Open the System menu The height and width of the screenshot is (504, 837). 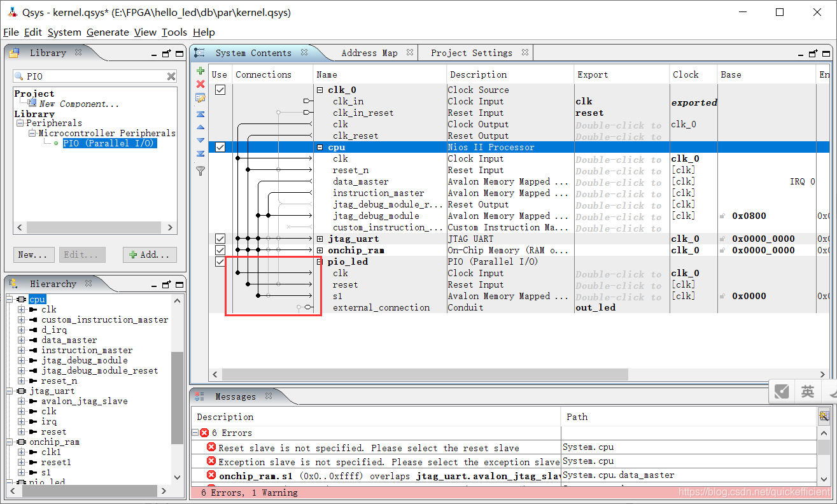64,32
